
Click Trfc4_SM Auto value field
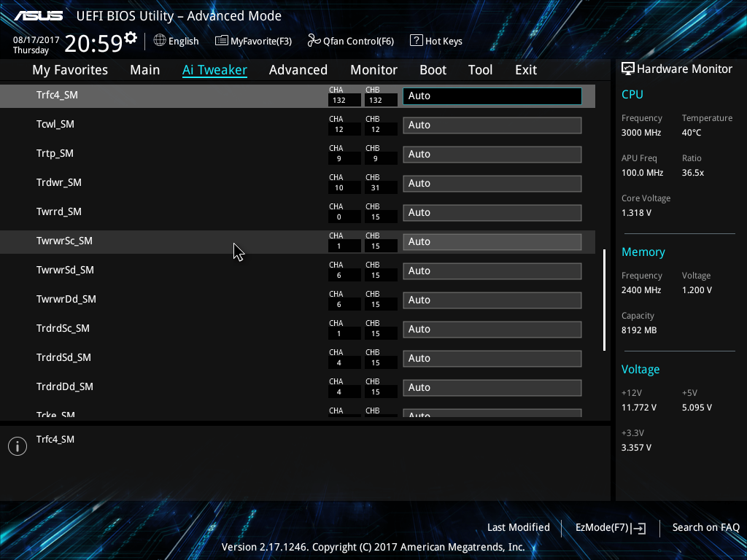tap(492, 96)
